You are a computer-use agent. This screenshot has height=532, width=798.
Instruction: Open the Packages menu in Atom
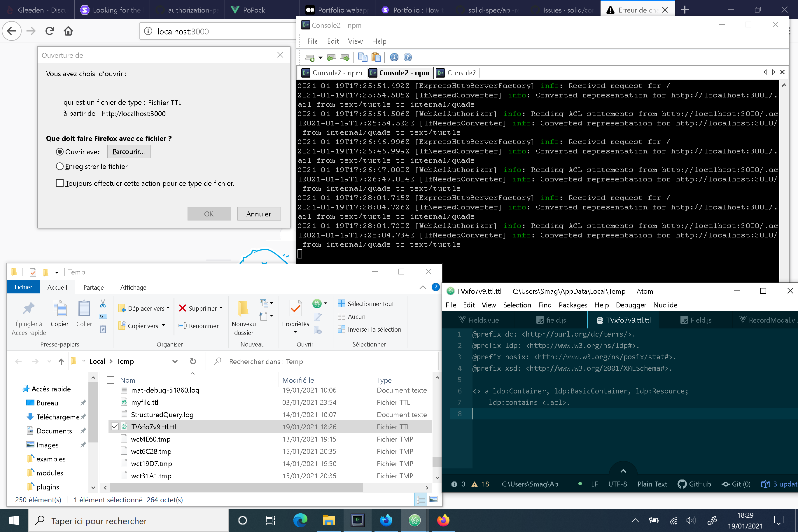pyautogui.click(x=573, y=305)
